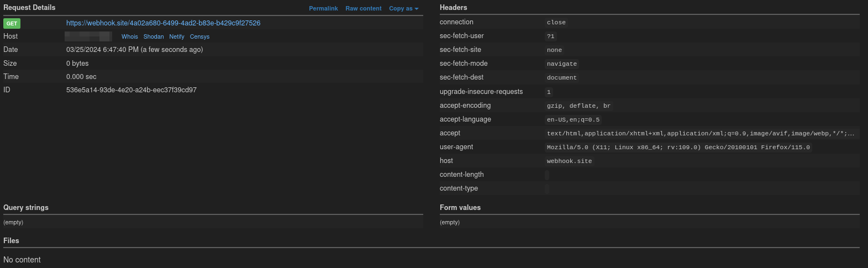Select the request ID 536e5a14-93de-4e20-a24b-eec37f39cd97

coord(131,90)
